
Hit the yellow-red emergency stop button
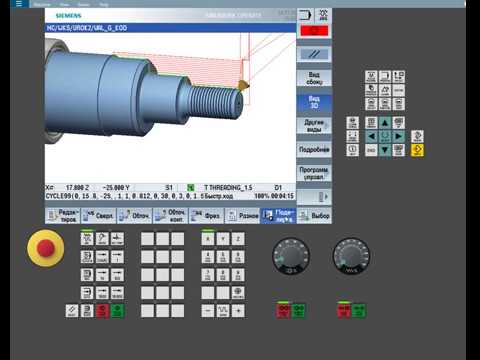(45, 248)
